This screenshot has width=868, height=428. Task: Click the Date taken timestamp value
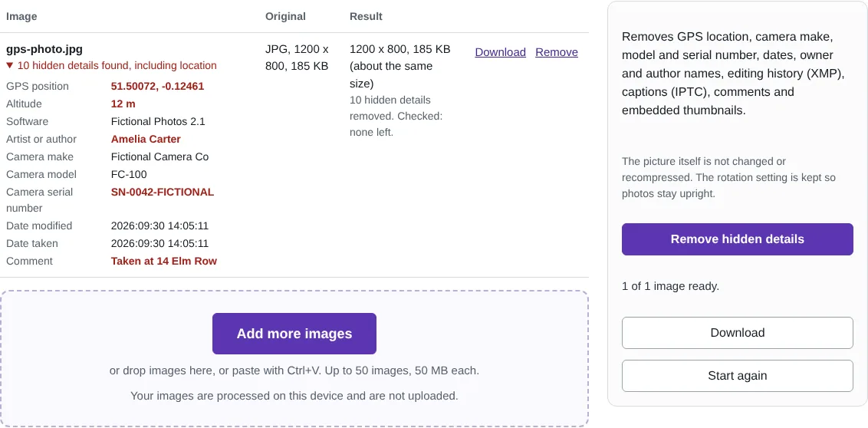point(159,244)
